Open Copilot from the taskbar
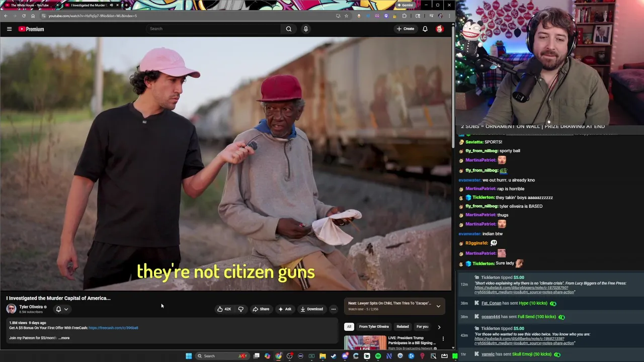Image resolution: width=644 pixels, height=362 pixels. 267,356
